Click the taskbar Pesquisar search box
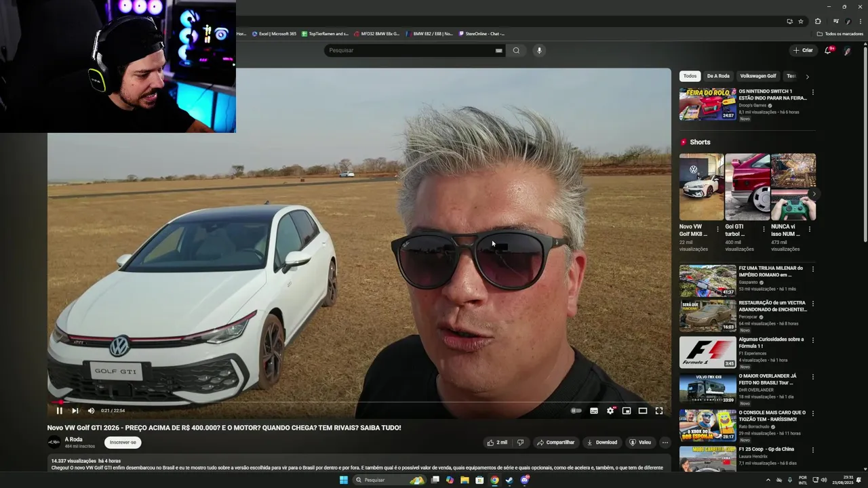This screenshot has width=868, height=488. coord(389,480)
